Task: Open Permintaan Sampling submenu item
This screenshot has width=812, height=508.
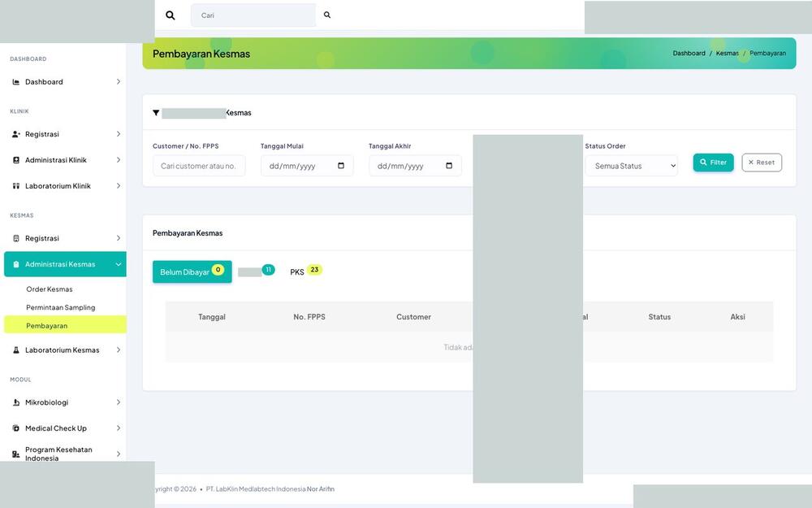Action: (x=61, y=307)
